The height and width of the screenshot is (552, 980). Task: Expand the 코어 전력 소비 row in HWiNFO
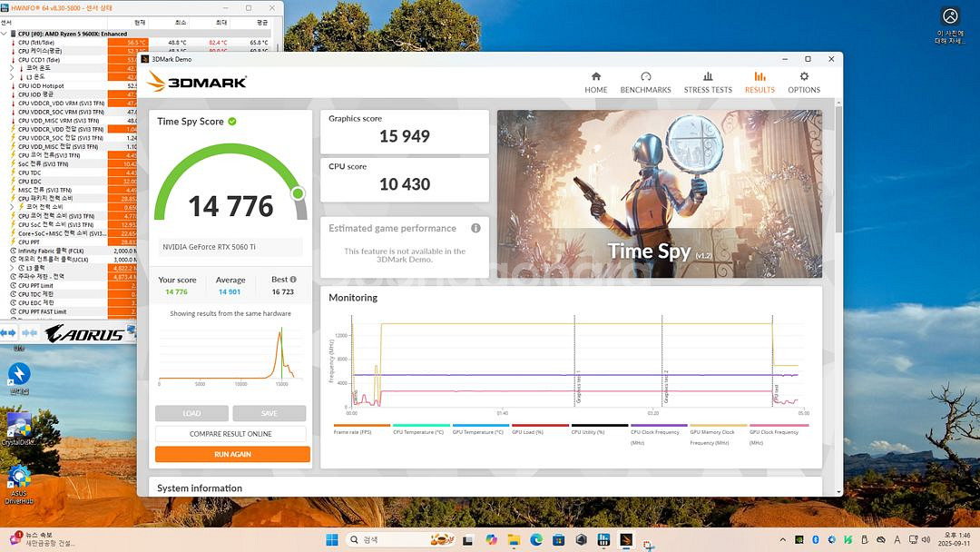[x=12, y=207]
